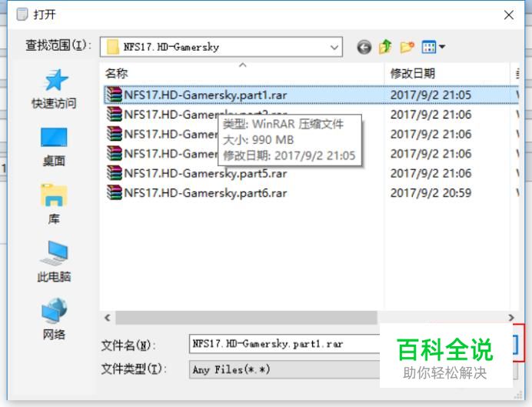Open Network (网络) in sidebar

(x=54, y=319)
